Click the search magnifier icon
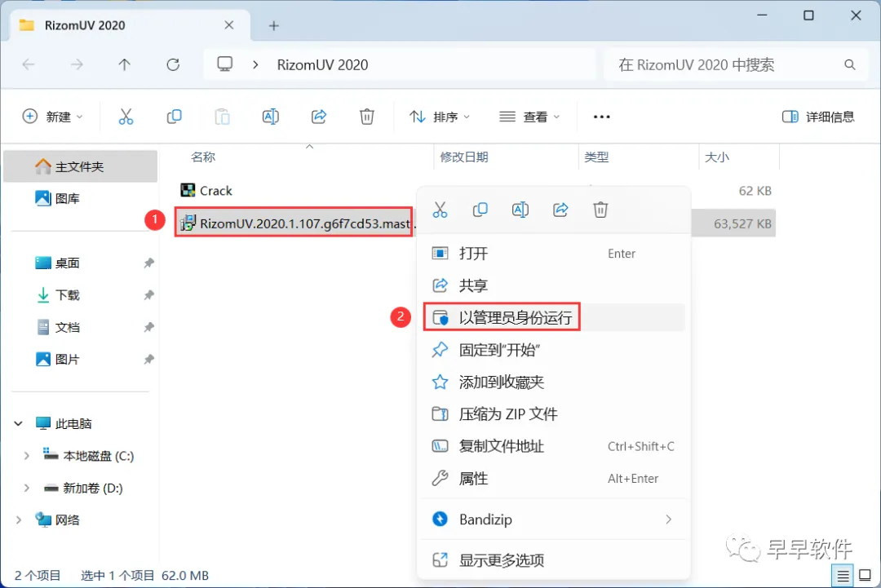The height and width of the screenshot is (588, 881). pos(849,64)
